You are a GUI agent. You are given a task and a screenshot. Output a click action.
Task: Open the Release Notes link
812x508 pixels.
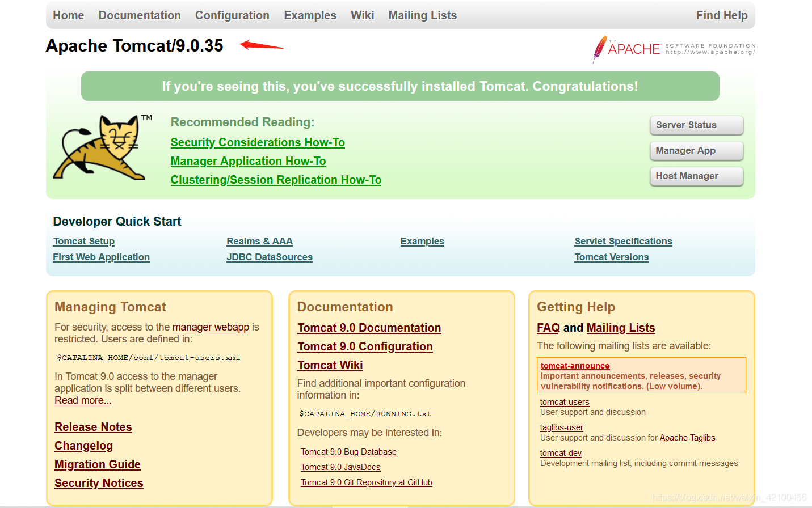point(93,427)
